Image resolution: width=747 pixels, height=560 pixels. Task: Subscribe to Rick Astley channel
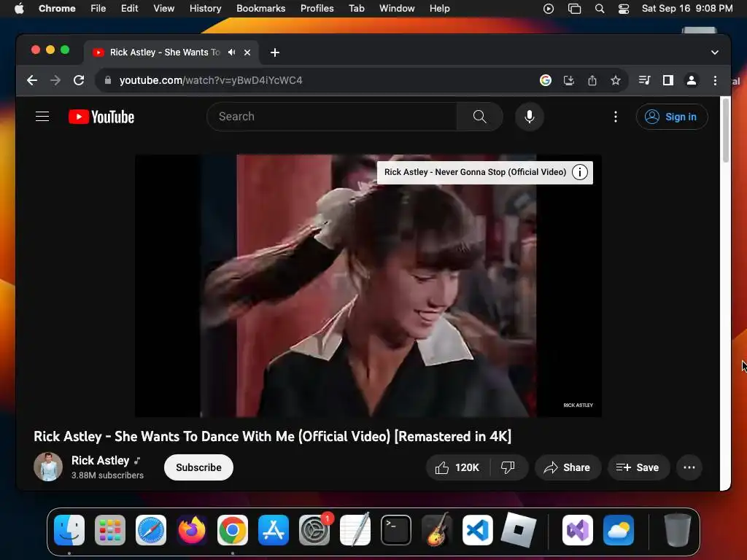click(198, 467)
